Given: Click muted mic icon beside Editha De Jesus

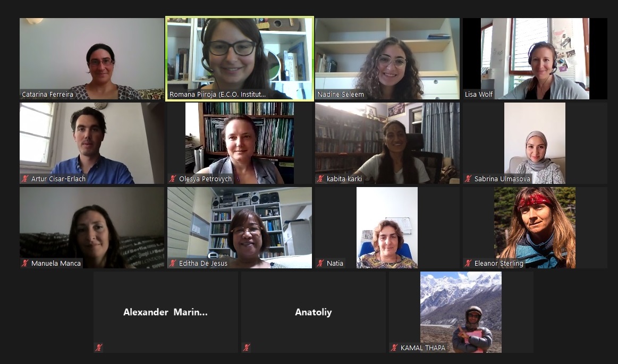Looking at the screenshot, I should pyautogui.click(x=173, y=263).
